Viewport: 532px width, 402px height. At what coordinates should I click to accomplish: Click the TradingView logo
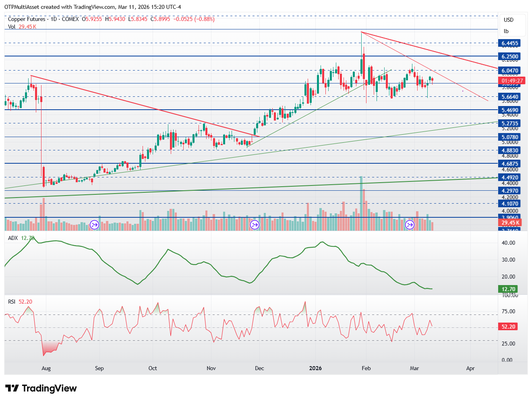[41, 388]
